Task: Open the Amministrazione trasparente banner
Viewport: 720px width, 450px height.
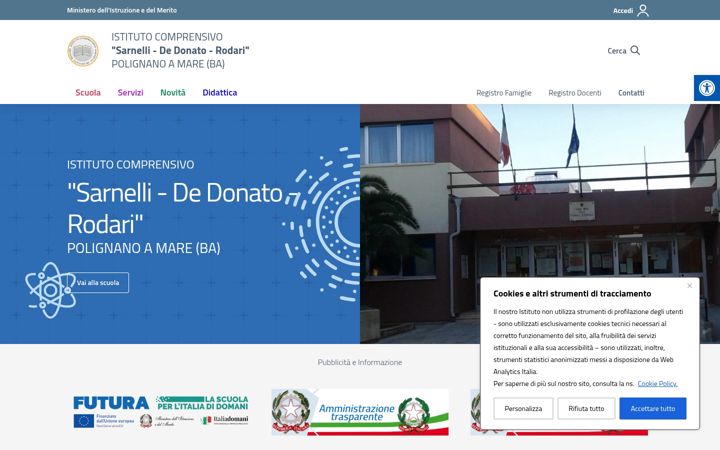Action: click(360, 412)
